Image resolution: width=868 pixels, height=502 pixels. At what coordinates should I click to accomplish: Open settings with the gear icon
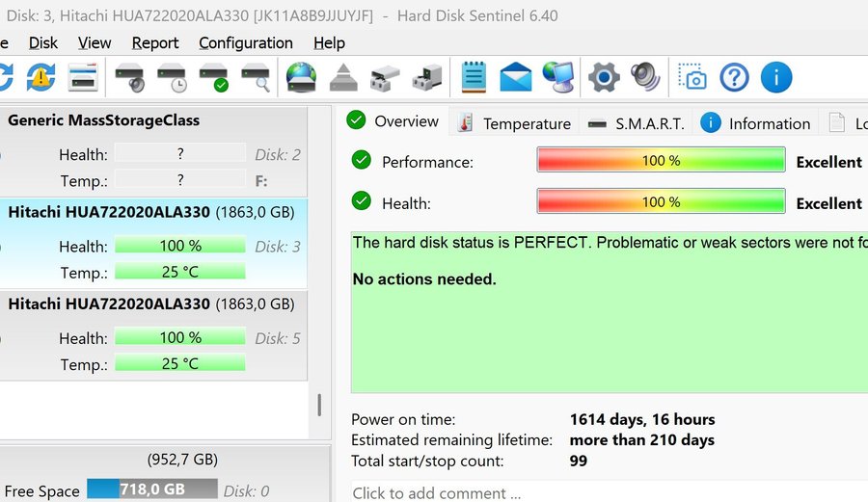click(604, 77)
